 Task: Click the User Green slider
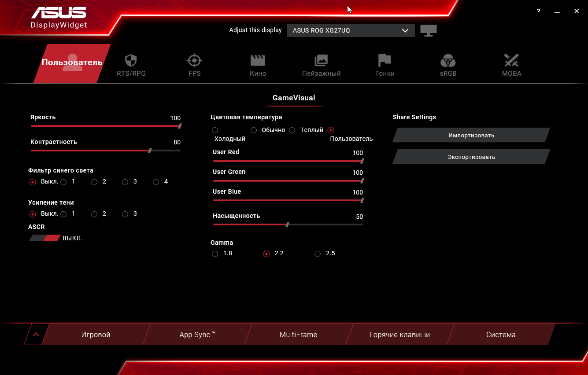288,181
